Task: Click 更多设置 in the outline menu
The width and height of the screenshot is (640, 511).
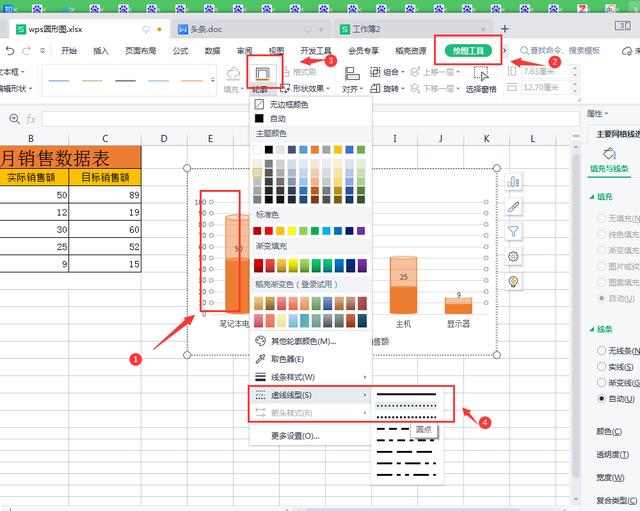Action: 295,435
